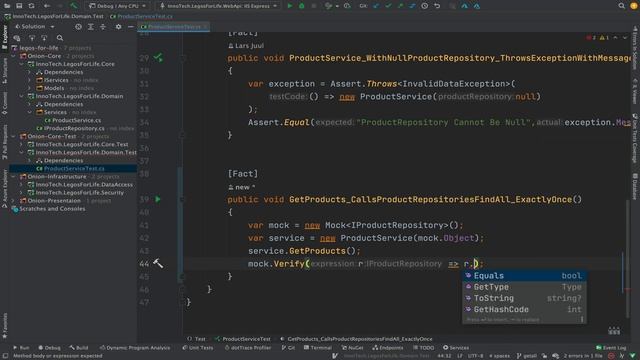The height and width of the screenshot is (360, 640).
Task: Open Git history with the clock icon
Action: [x=425, y=6]
